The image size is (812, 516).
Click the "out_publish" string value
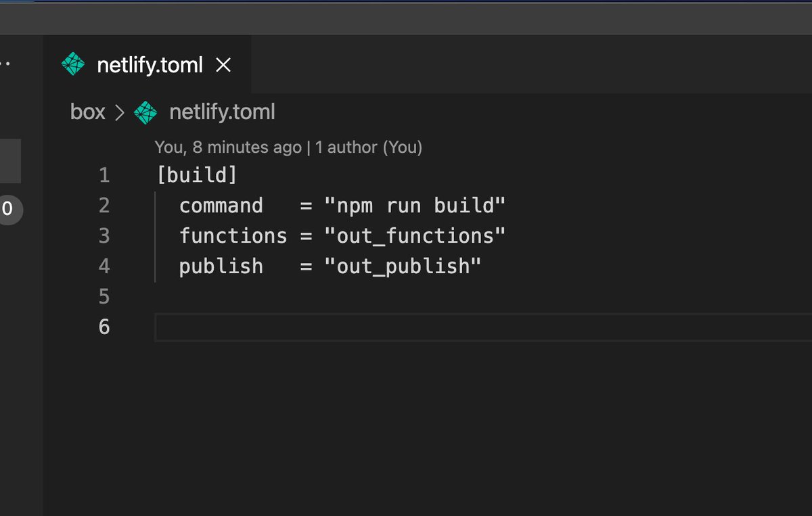pyautogui.click(x=403, y=266)
